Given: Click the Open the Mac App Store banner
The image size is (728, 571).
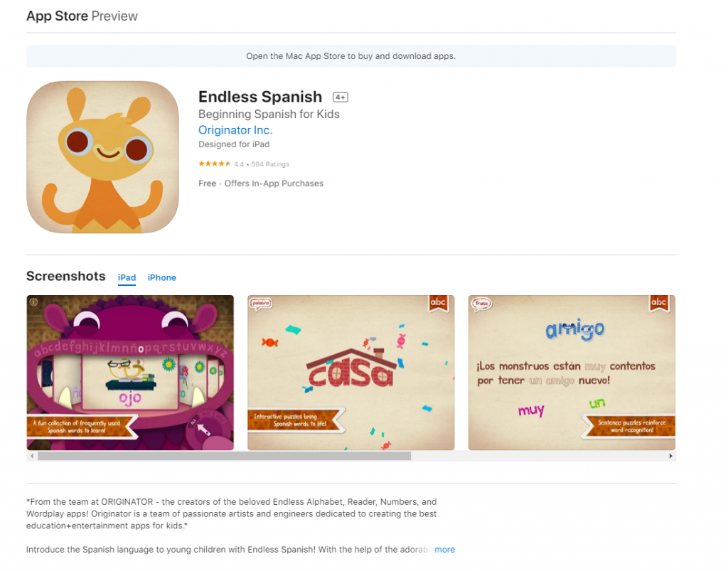Looking at the screenshot, I should point(351,56).
